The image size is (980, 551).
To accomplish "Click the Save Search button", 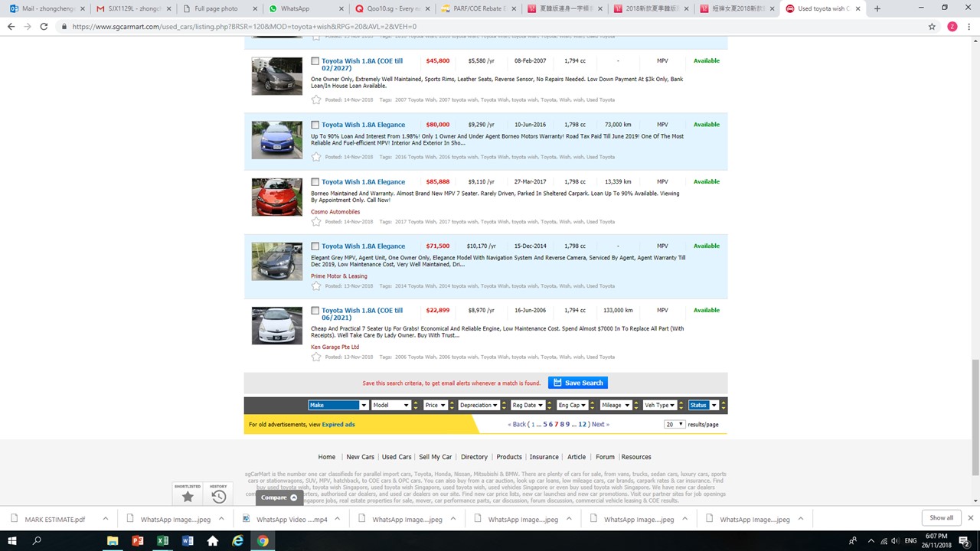I will coord(578,383).
